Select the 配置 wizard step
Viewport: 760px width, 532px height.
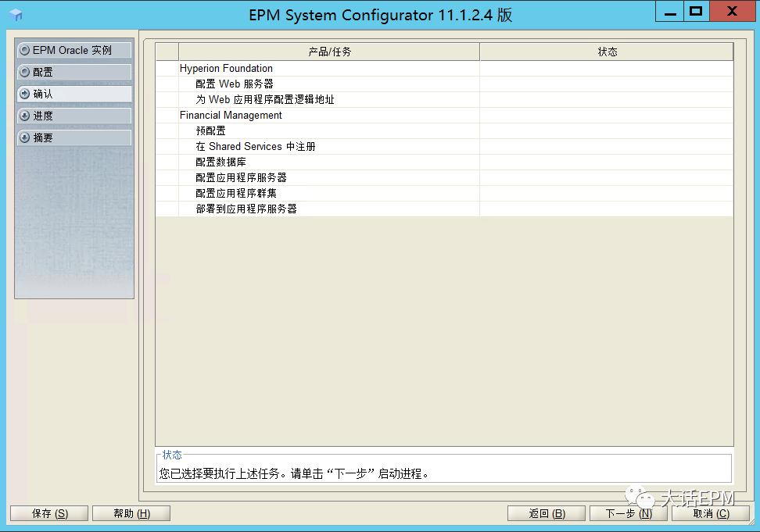[x=74, y=72]
